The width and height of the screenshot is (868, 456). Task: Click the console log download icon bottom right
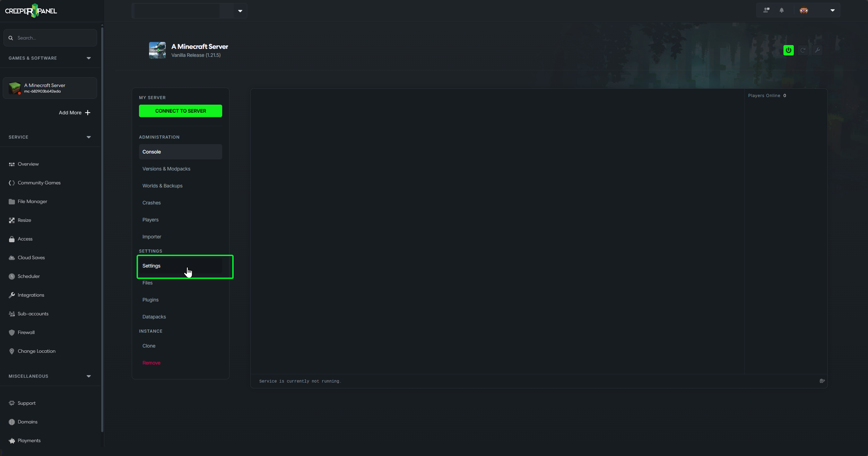[x=822, y=381]
